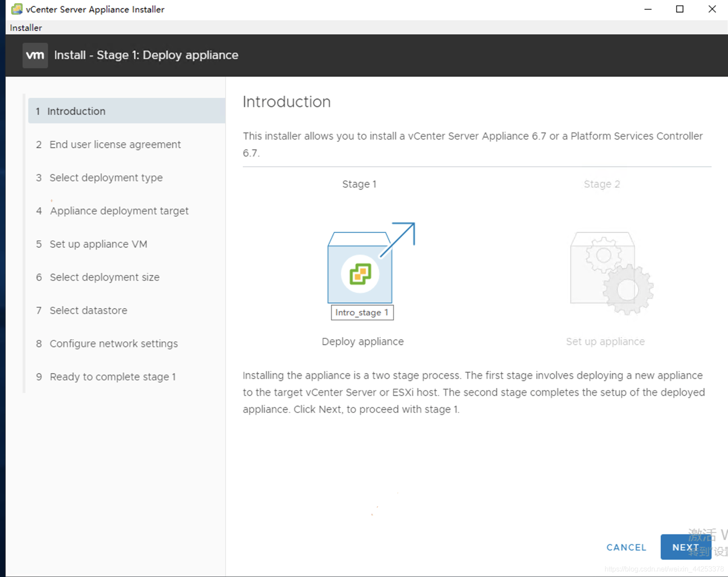Click the Install - Stage 1: Deploy appliance title
The height and width of the screenshot is (577, 728).
click(x=146, y=55)
